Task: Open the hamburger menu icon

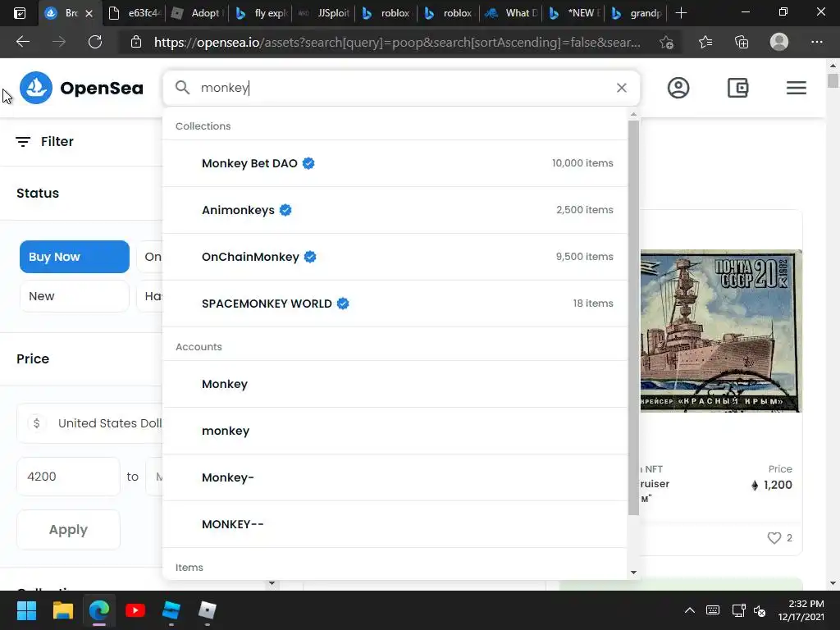Action: point(797,88)
